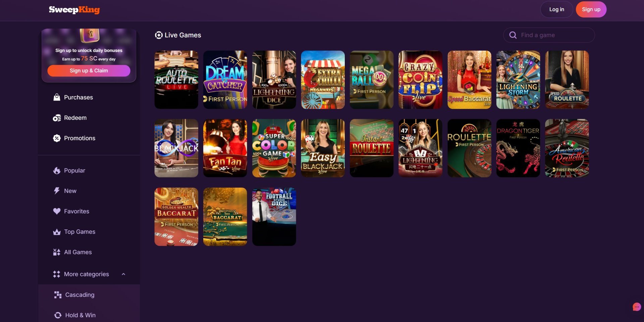Open the Mega Ball First Person game
The height and width of the screenshot is (322, 644).
372,80
